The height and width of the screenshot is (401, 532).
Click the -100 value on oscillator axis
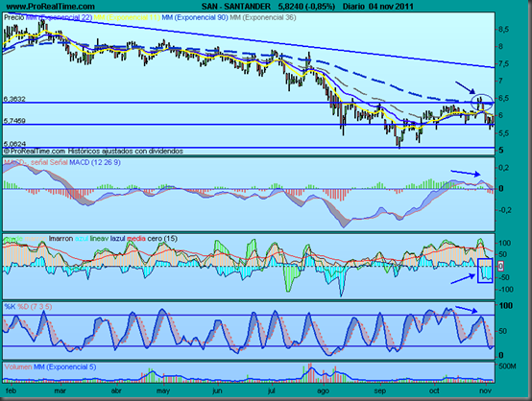[x=505, y=290]
